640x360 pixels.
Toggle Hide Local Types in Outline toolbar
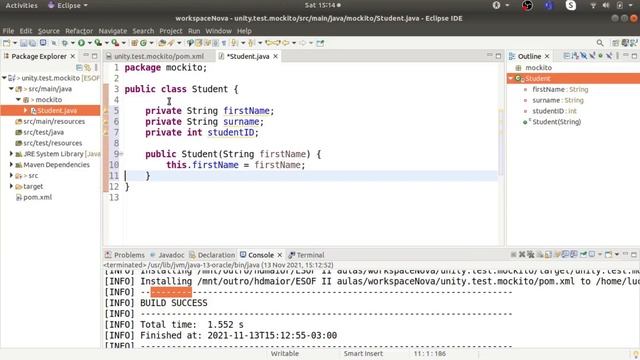pos(609,56)
